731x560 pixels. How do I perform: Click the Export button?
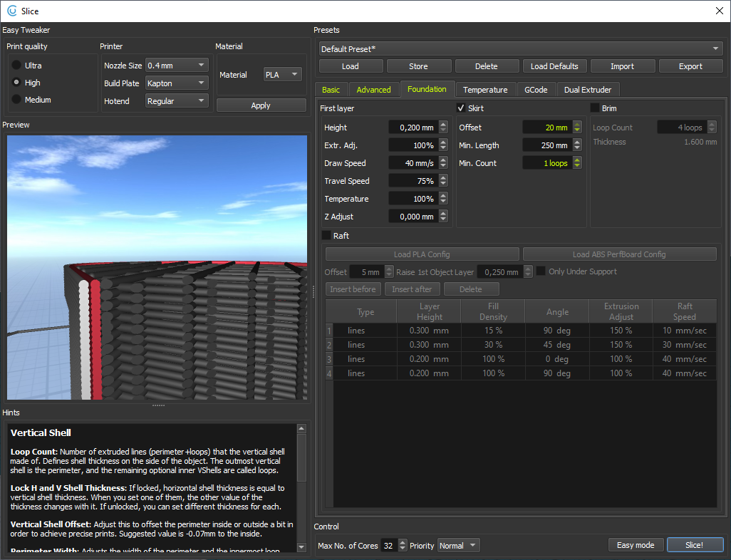690,66
